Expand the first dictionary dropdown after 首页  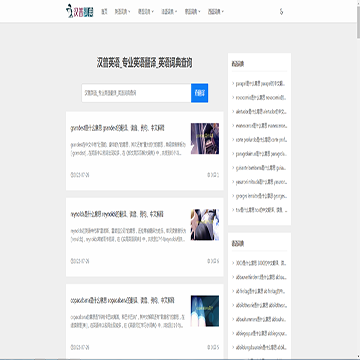122,12
